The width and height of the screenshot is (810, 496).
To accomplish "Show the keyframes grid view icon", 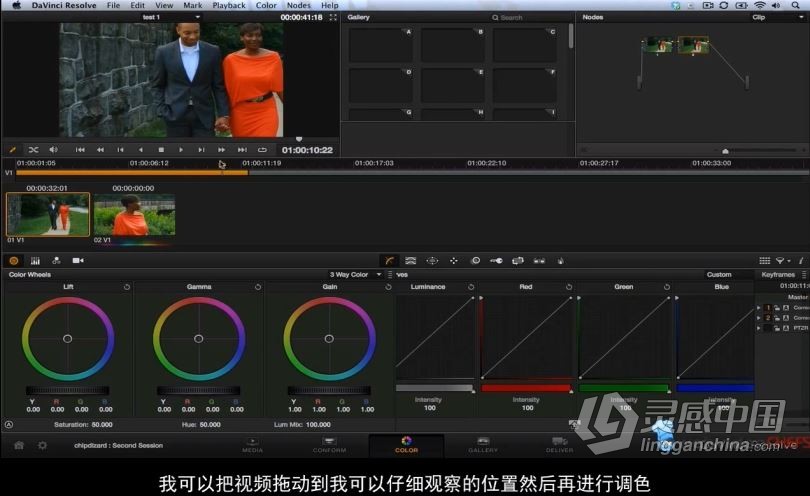I will (x=765, y=261).
